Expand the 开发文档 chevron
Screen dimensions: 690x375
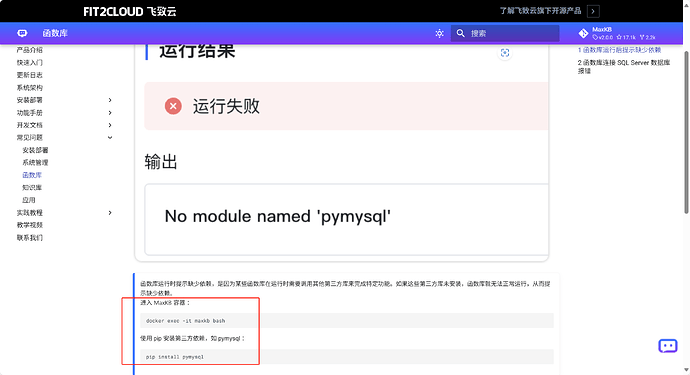point(110,125)
